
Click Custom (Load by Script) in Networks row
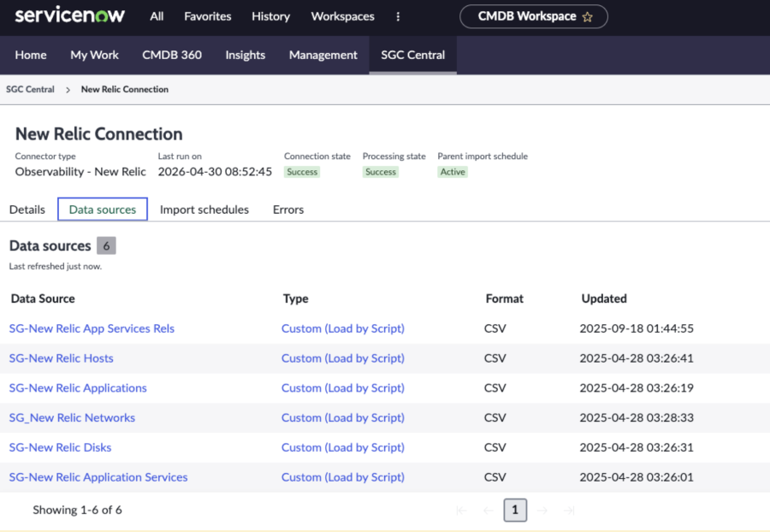tap(343, 417)
